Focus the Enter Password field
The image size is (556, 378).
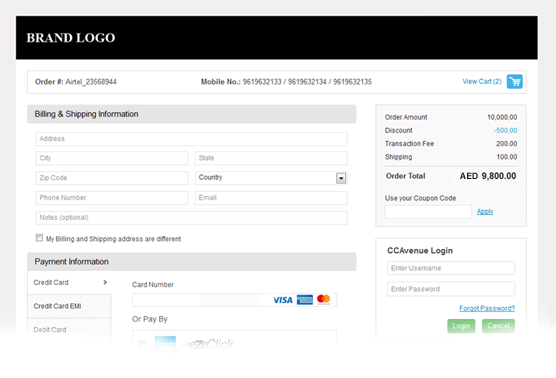pyautogui.click(x=451, y=289)
